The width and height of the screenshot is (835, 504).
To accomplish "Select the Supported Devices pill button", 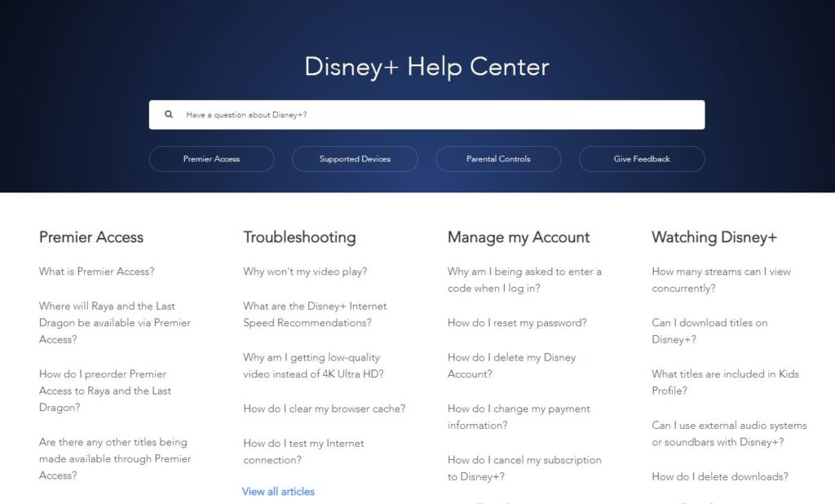I will tap(355, 159).
